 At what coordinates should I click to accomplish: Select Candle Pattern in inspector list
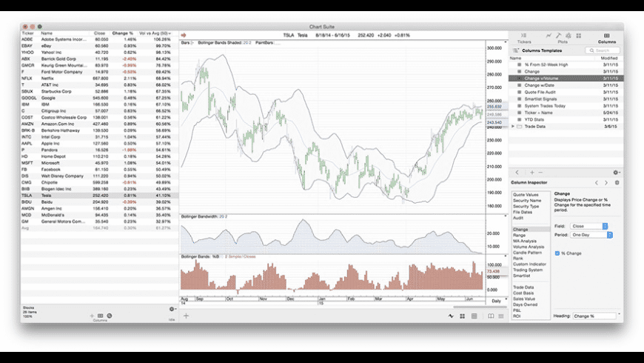pyautogui.click(x=527, y=253)
